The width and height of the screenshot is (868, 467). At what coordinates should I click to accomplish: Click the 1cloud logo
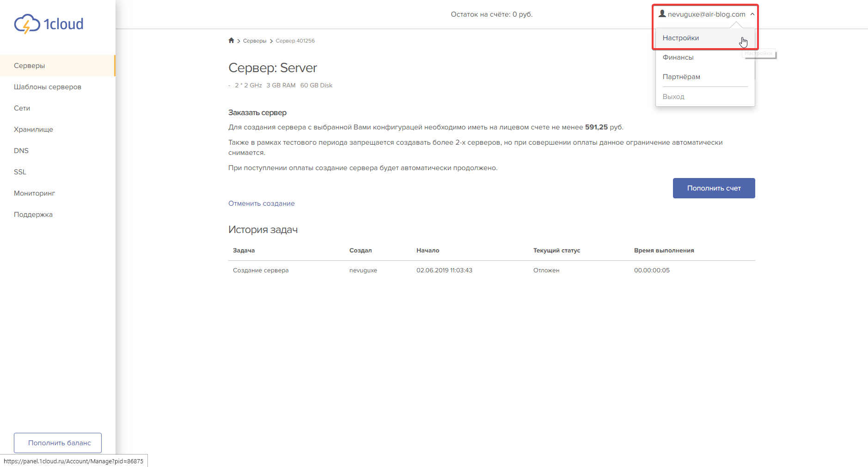click(x=49, y=24)
